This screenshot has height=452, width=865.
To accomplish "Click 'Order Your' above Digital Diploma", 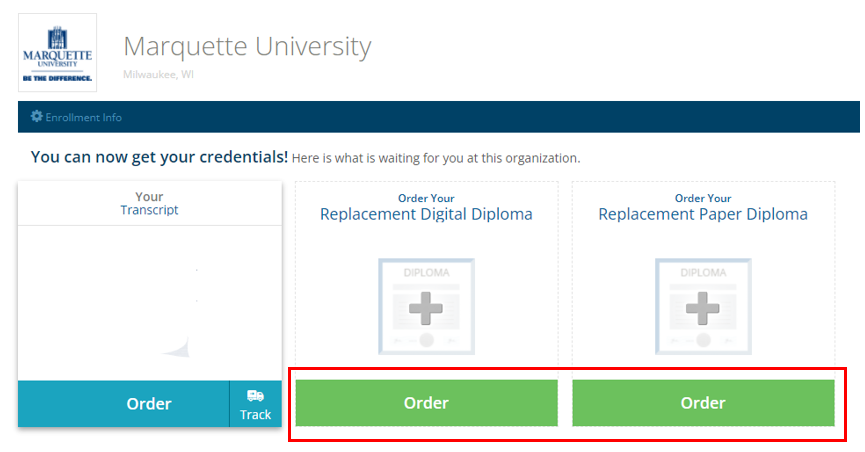I will point(426,198).
